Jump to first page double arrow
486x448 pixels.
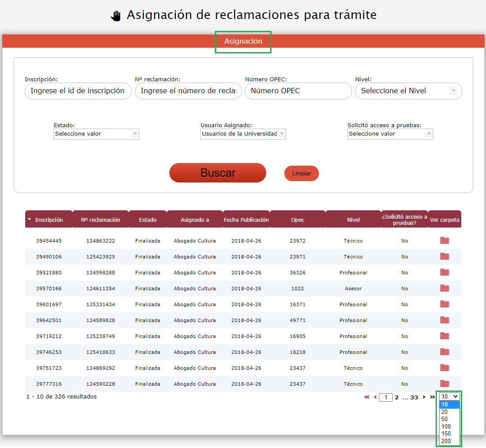[367, 397]
